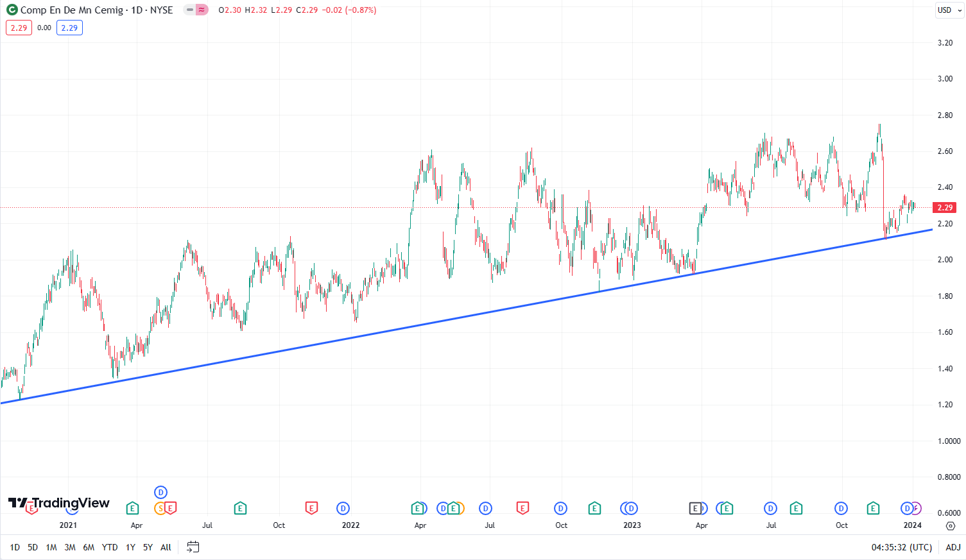
Task: Click the −0.02 (−0.87%) change value
Action: [348, 10]
